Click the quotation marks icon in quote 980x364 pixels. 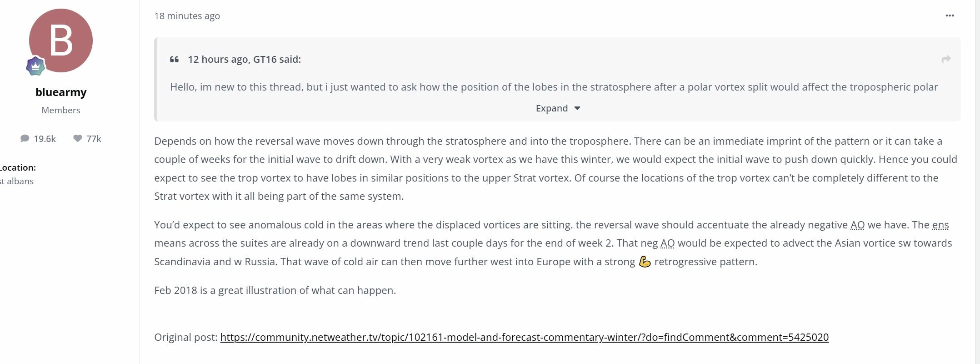tap(174, 60)
